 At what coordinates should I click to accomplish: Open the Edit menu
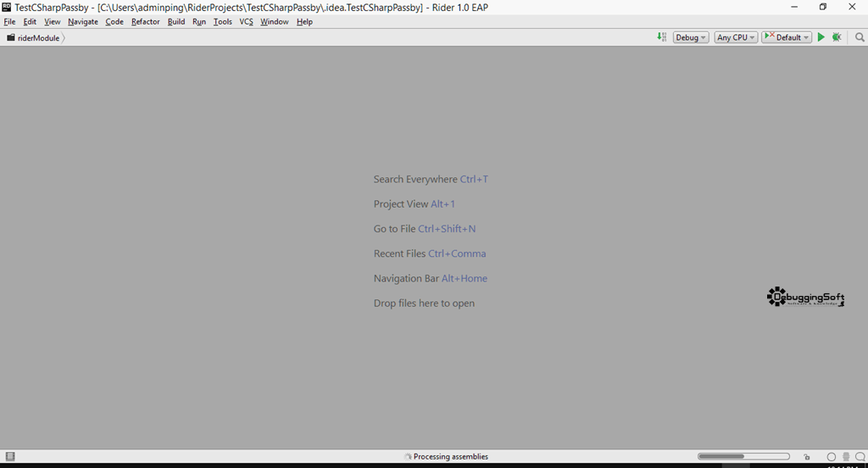30,21
